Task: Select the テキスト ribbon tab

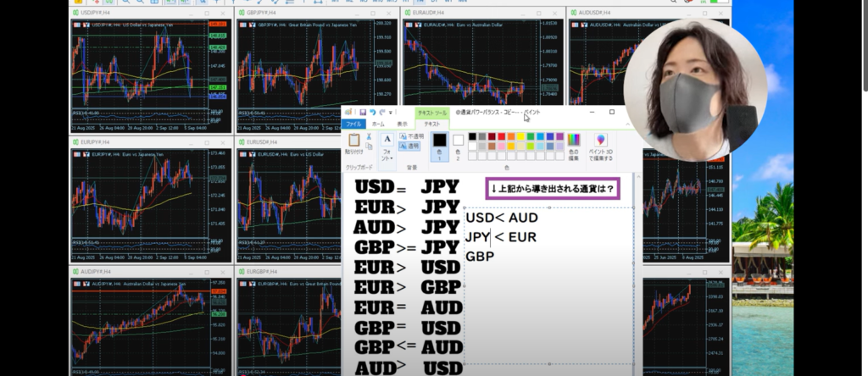Action: pos(431,124)
